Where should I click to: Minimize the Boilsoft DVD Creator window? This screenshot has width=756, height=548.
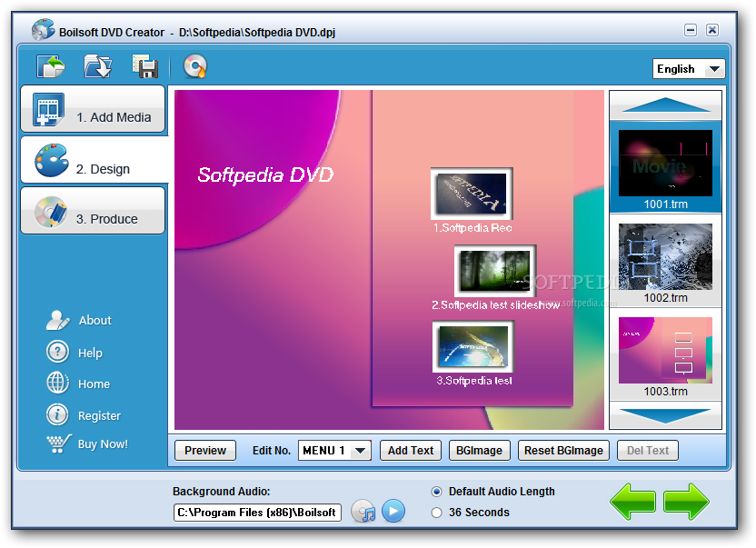pyautogui.click(x=691, y=30)
